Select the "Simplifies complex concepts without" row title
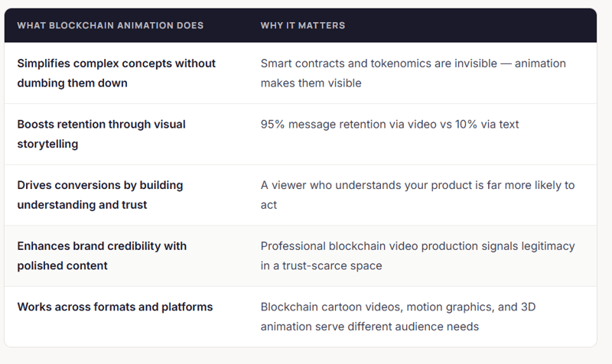Viewport: 612px width, 364px height. pyautogui.click(x=116, y=63)
